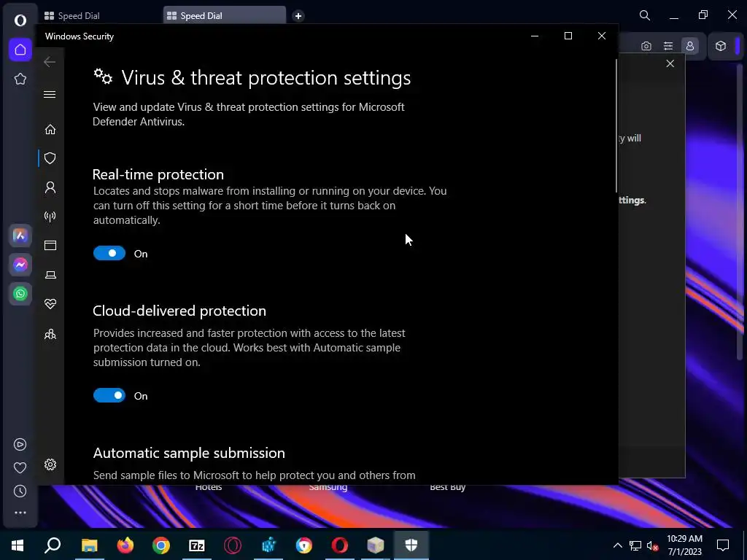This screenshot has width=747, height=560.
Task: Open 7-Zip from the taskbar
Action: [197, 545]
